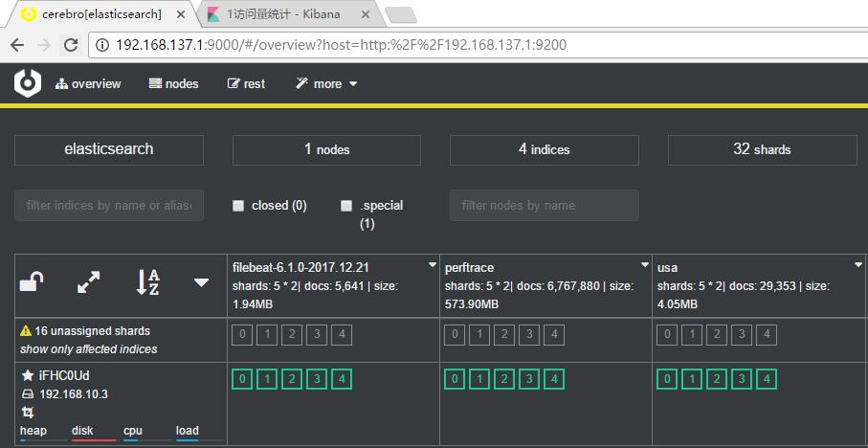
Task: Open the cluster actions dropdown caret
Action: click(202, 282)
